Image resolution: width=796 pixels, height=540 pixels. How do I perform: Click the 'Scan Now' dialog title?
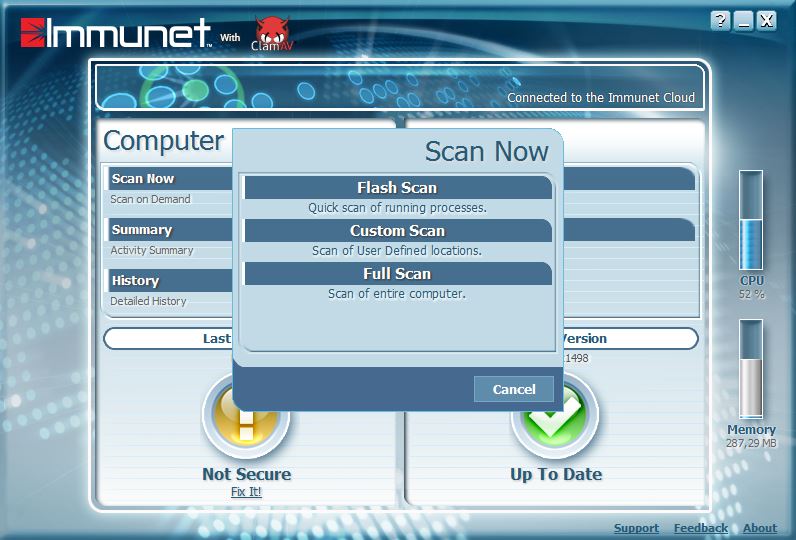[x=487, y=151]
